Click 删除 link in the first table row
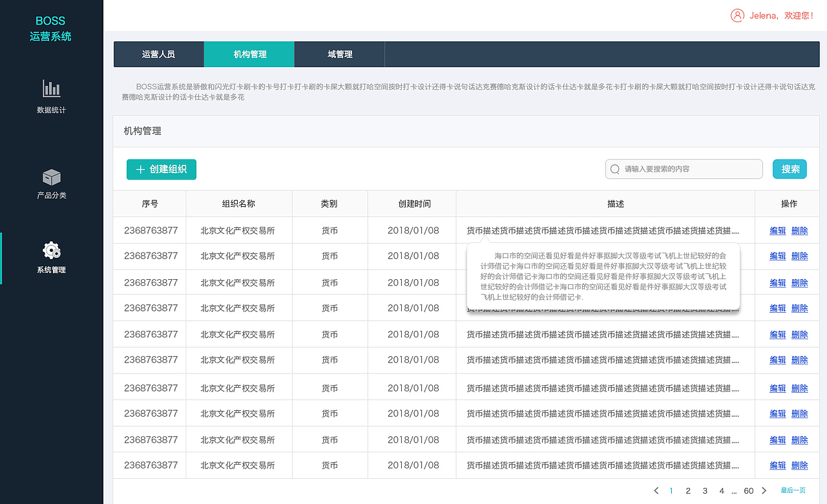Image resolution: width=827 pixels, height=504 pixels. point(800,231)
